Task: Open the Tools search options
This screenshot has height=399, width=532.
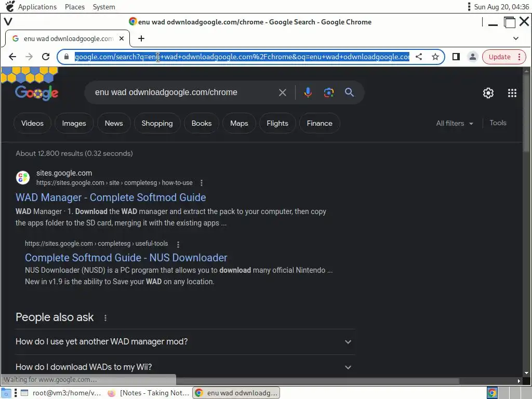Action: point(498,123)
